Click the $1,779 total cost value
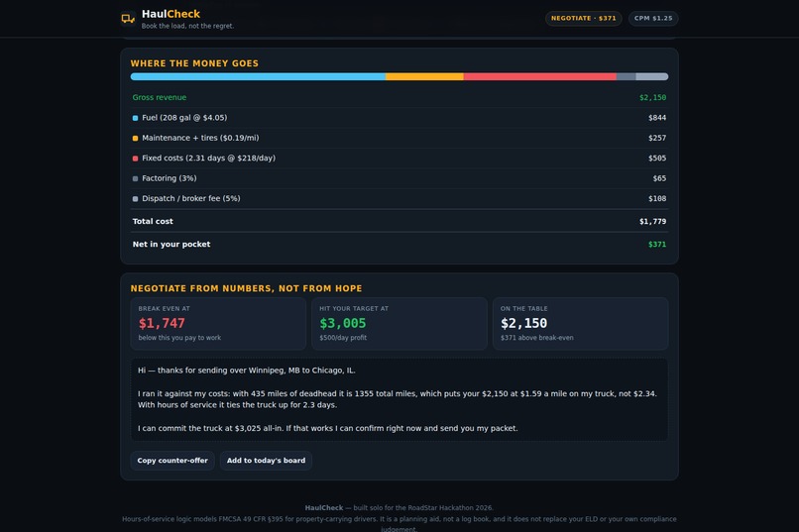The height and width of the screenshot is (532, 799). tap(652, 222)
